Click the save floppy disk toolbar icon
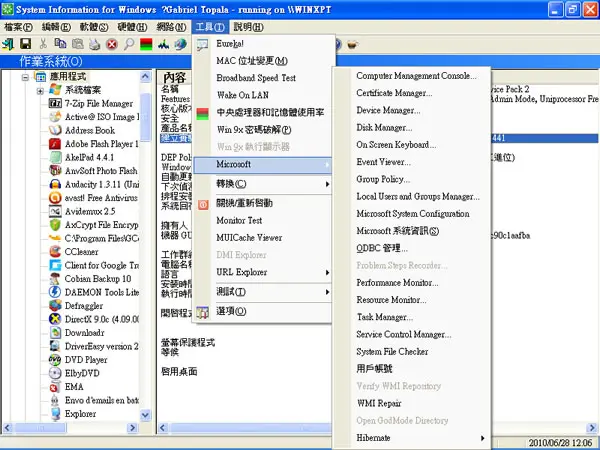 (26, 44)
